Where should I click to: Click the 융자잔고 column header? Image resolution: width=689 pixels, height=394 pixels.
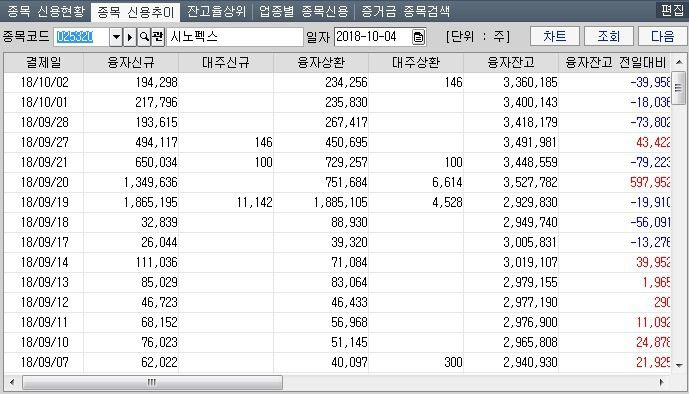[511, 62]
